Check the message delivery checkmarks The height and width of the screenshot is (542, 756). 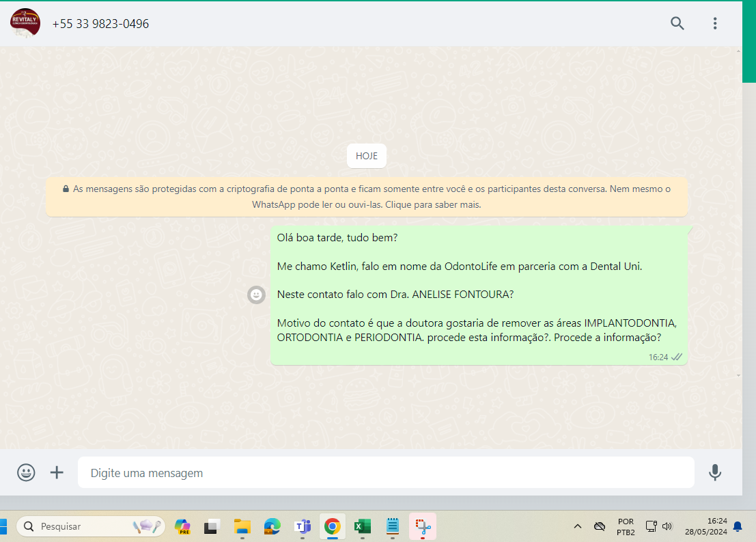tap(677, 357)
